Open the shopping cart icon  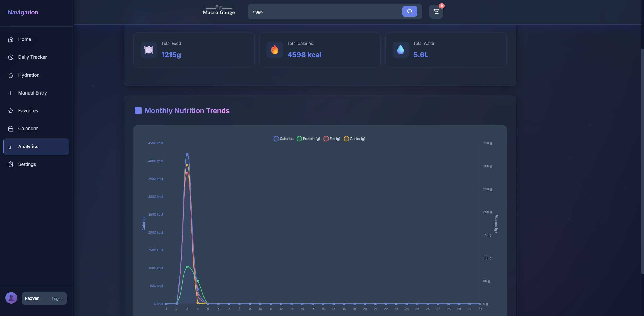tap(436, 12)
